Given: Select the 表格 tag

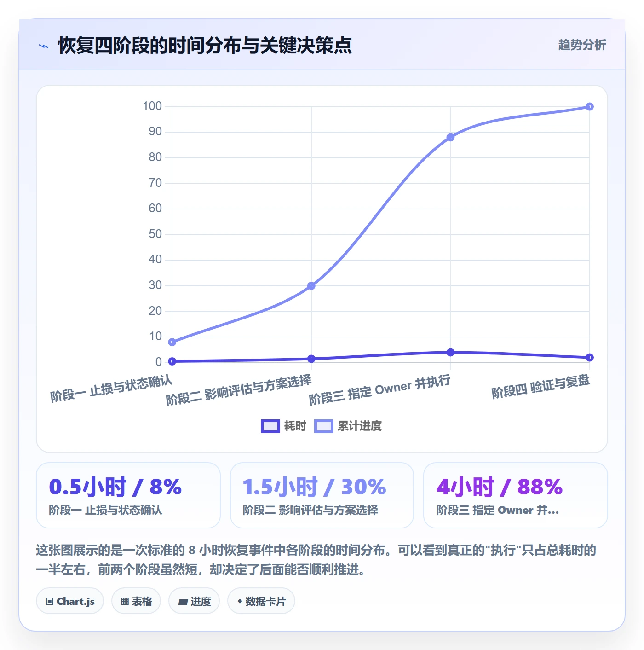Looking at the screenshot, I should tap(136, 601).
